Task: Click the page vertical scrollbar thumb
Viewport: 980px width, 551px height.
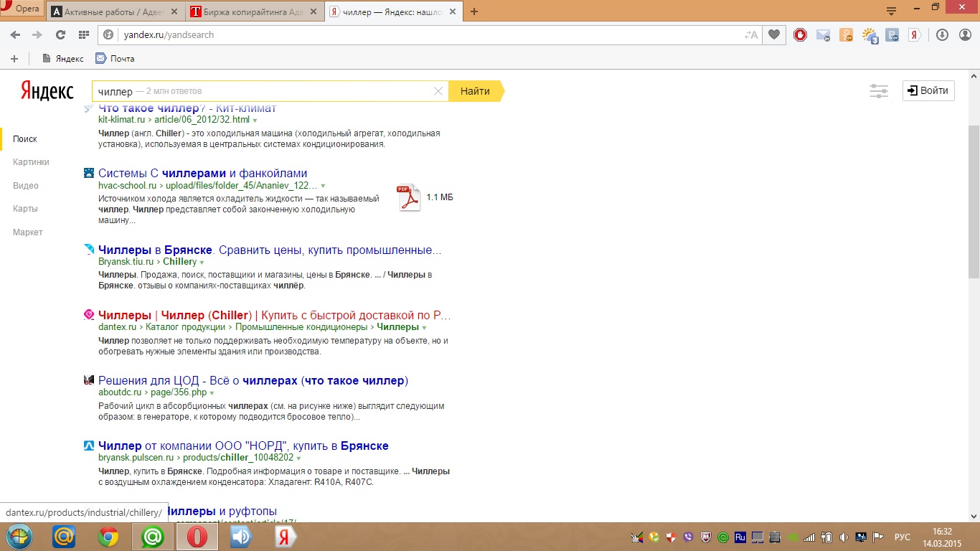Action: pos(974,201)
